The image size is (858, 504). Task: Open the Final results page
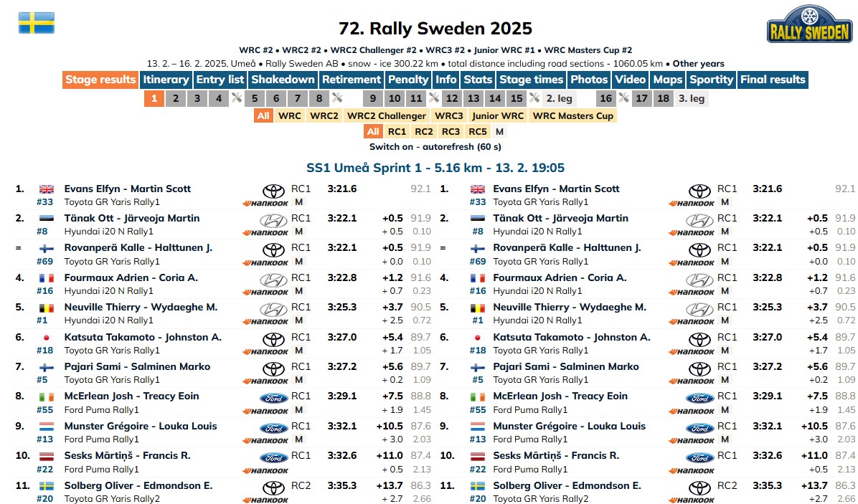coord(773,80)
